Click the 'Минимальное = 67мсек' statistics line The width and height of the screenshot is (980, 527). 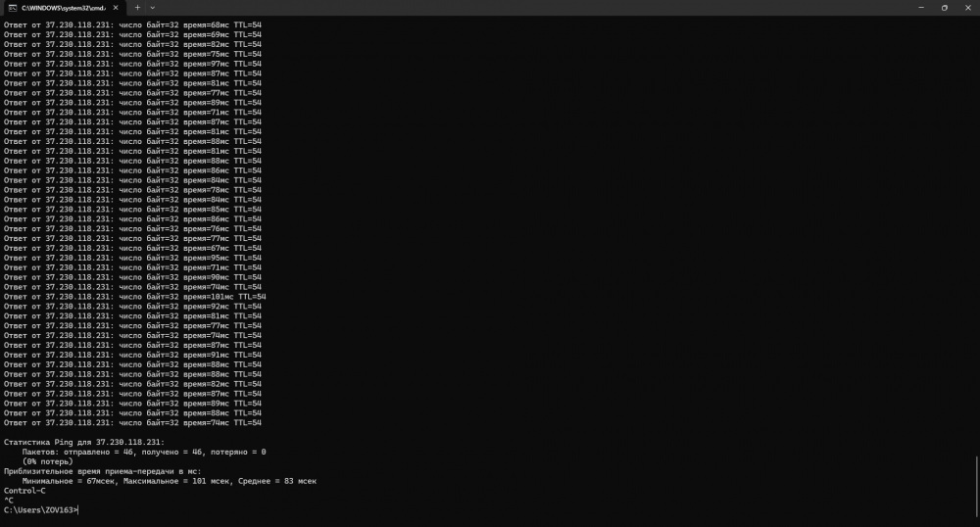tap(170, 481)
